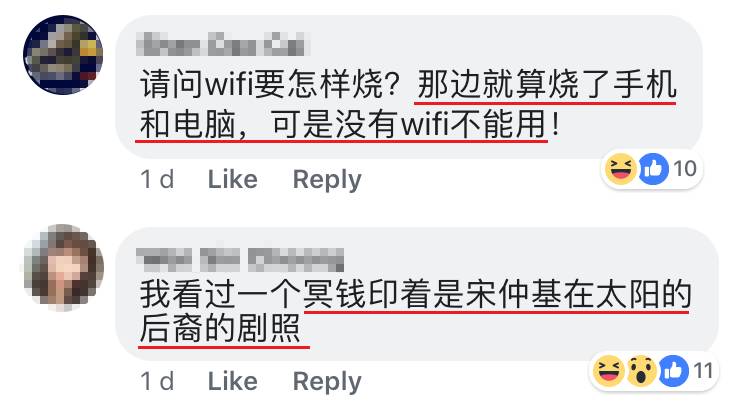Open the reaction count 11 on second comment
Viewport: 749px width, 411px height.
click(x=703, y=371)
